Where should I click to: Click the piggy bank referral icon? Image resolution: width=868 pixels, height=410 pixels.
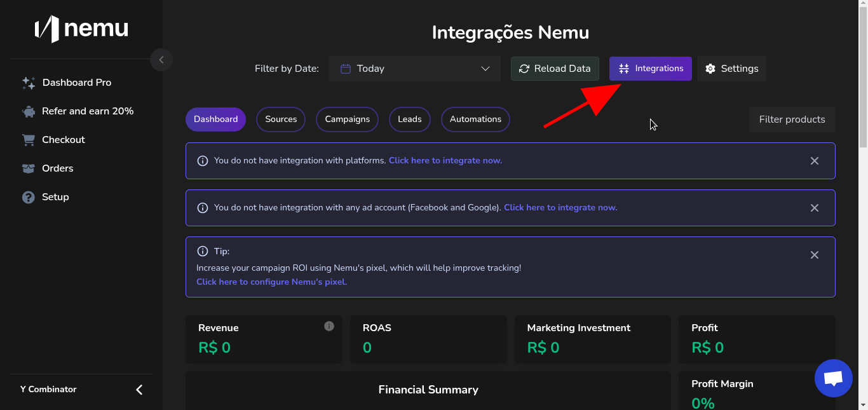(x=28, y=111)
